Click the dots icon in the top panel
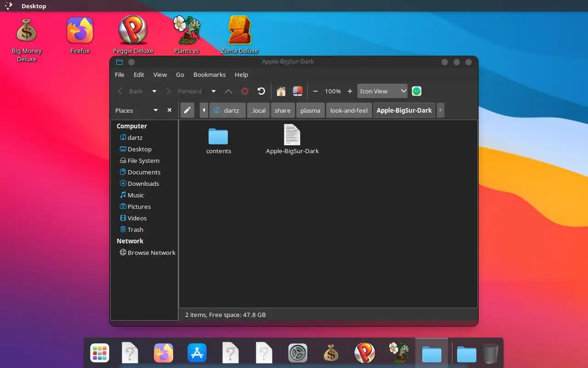Viewport: 588px width, 368px height. tap(9, 6)
